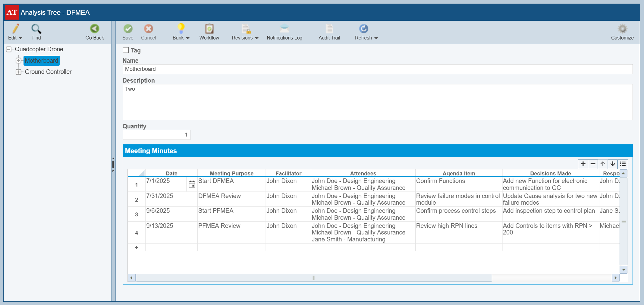Screen dimensions: 644x305
Task: Click the Description text area
Action: [x=377, y=102]
